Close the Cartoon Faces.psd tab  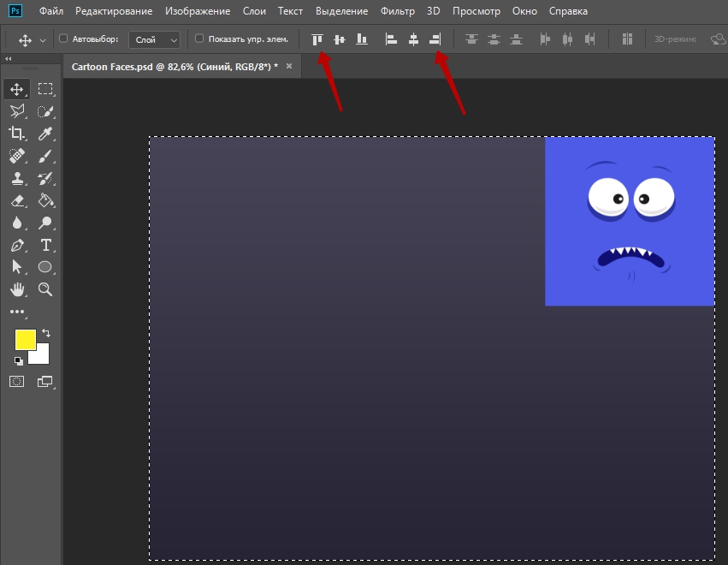[x=289, y=66]
